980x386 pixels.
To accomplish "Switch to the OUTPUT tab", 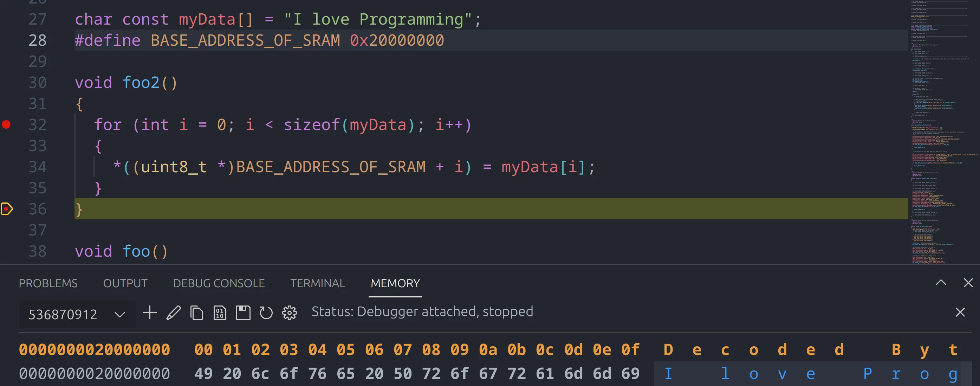I will pos(125,283).
